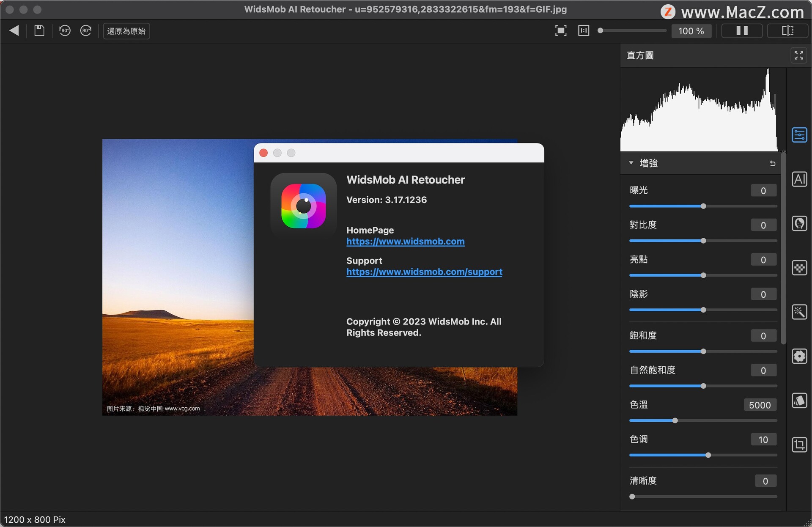Expand the histogram panel to fullscreen
Image resolution: width=812 pixels, height=527 pixels.
[799, 55]
